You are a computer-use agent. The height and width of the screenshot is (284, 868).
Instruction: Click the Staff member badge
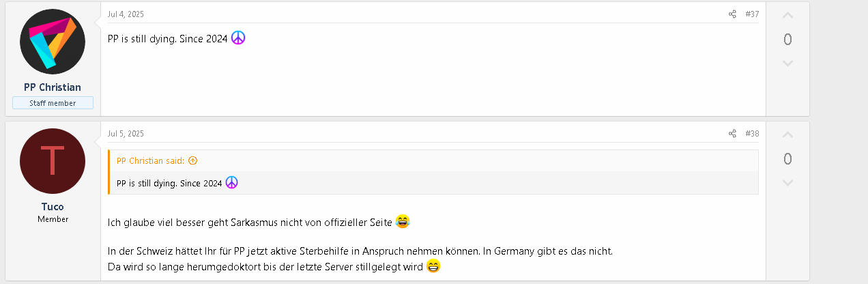(53, 103)
